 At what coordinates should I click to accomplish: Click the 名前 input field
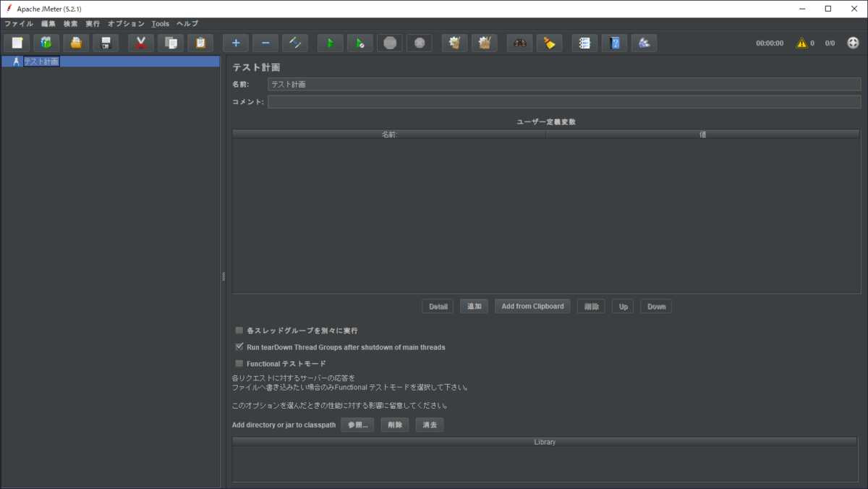point(564,84)
